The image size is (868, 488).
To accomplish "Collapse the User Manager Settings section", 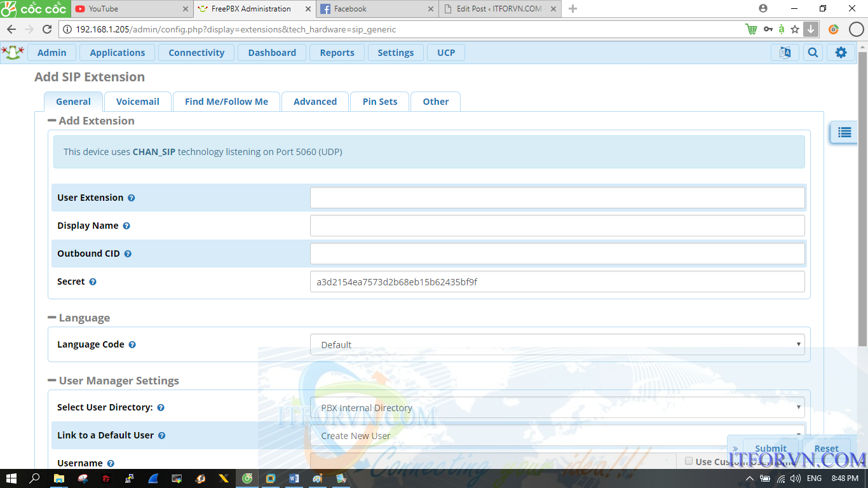I will [x=52, y=381].
